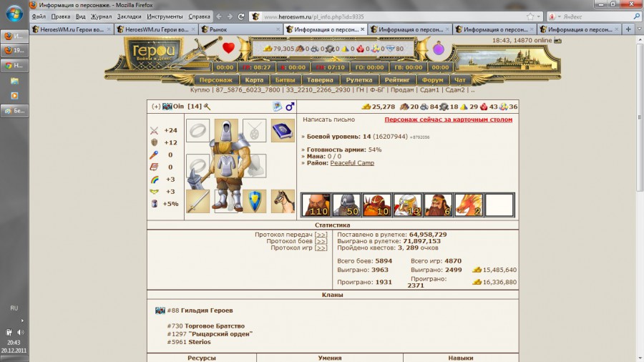The width and height of the screenshot is (644, 362).
Task: Expand the game protocol [>>] link
Action: coord(321,248)
